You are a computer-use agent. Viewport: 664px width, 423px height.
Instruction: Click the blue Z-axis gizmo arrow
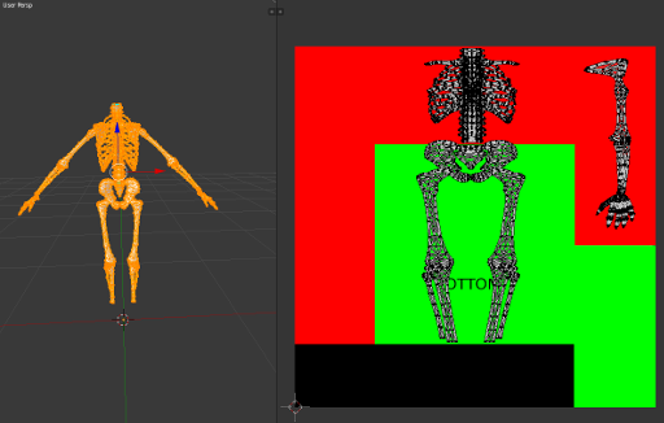click(117, 127)
